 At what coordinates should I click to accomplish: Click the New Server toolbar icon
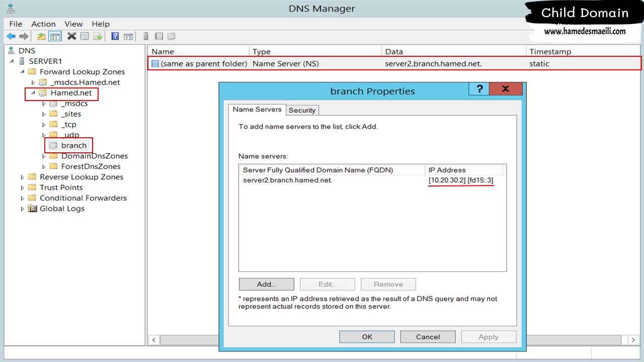pyautogui.click(x=146, y=36)
